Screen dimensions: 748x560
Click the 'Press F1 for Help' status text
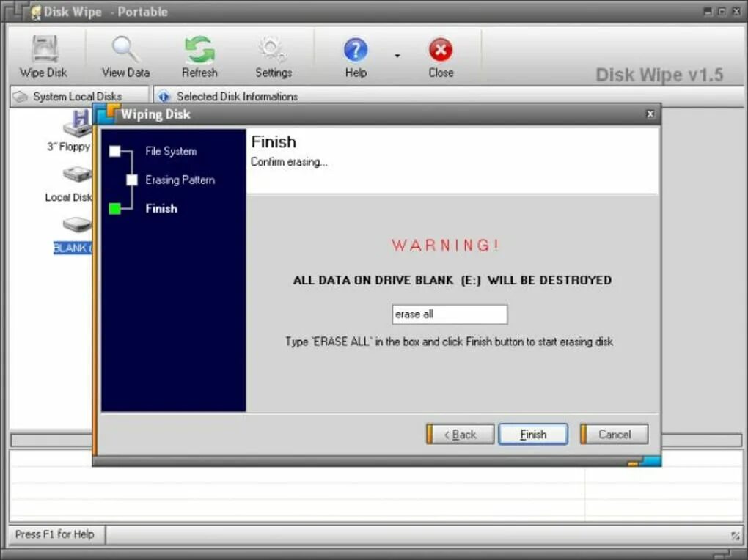pyautogui.click(x=54, y=534)
